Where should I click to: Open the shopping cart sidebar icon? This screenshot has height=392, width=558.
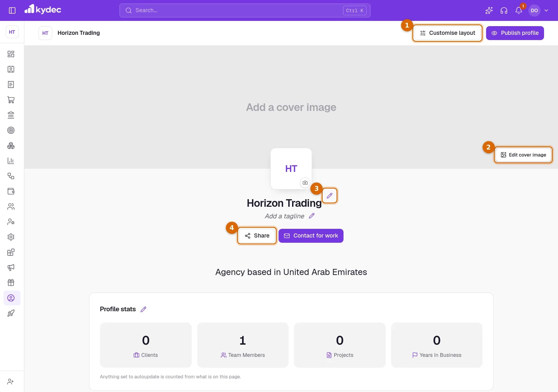click(x=11, y=100)
